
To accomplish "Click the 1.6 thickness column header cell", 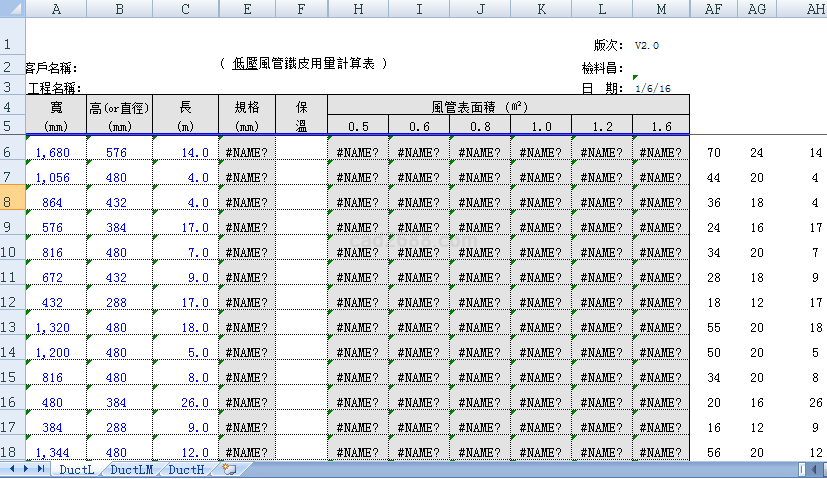I will pyautogui.click(x=660, y=126).
